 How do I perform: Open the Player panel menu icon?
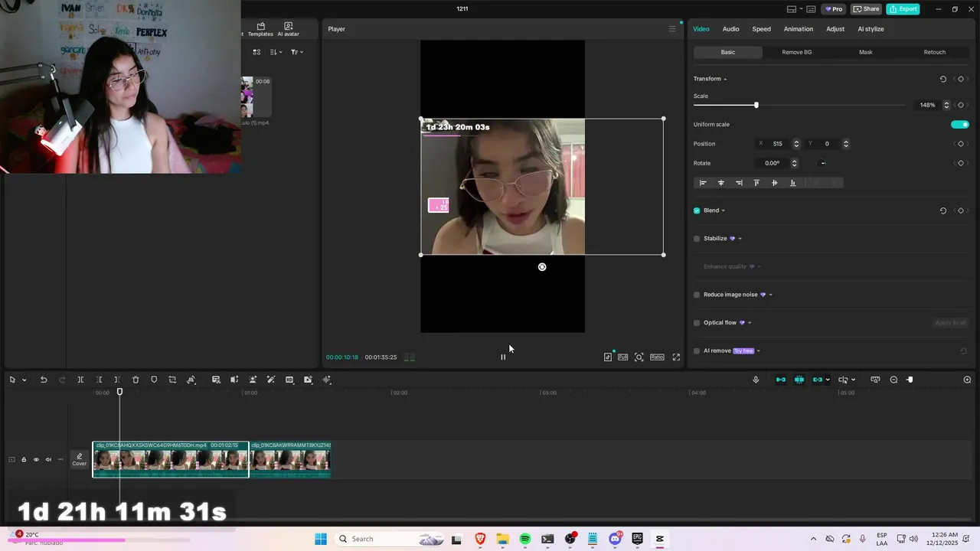[672, 29]
